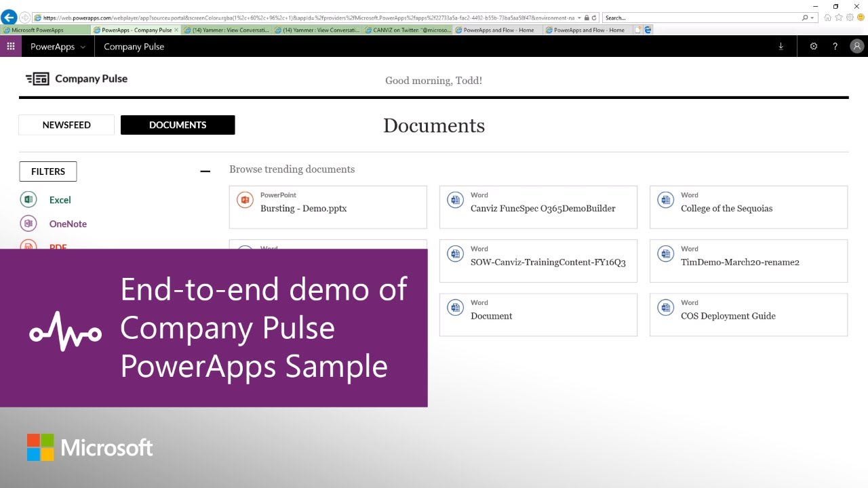
Task: Click the Excel filter icon
Action: [28, 199]
